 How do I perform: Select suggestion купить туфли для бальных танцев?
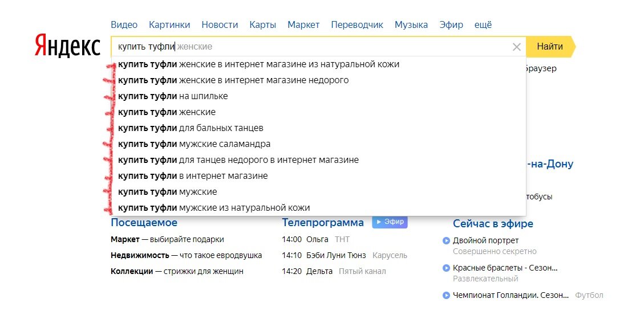pos(318,128)
